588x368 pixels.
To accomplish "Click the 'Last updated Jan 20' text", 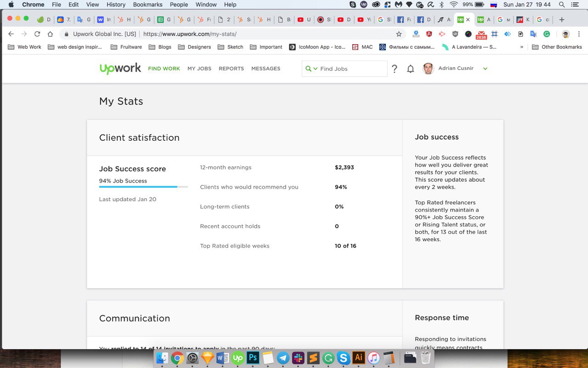I will [x=128, y=199].
